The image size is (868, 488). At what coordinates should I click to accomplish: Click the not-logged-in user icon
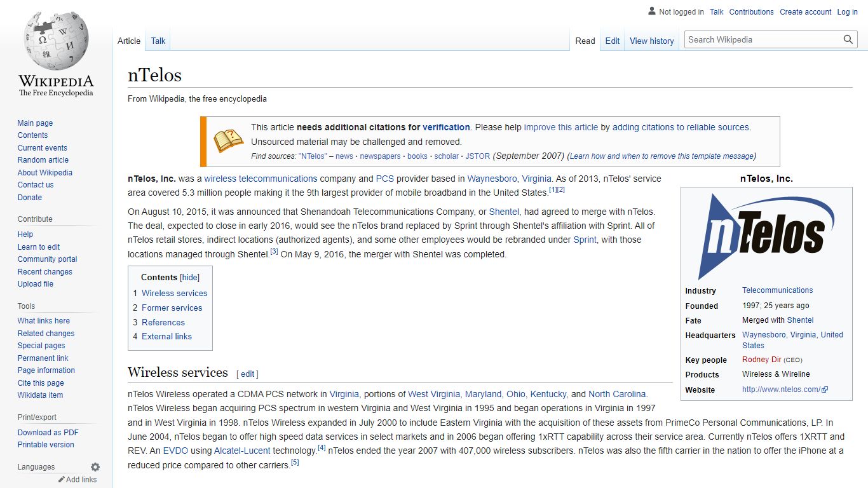[651, 11]
